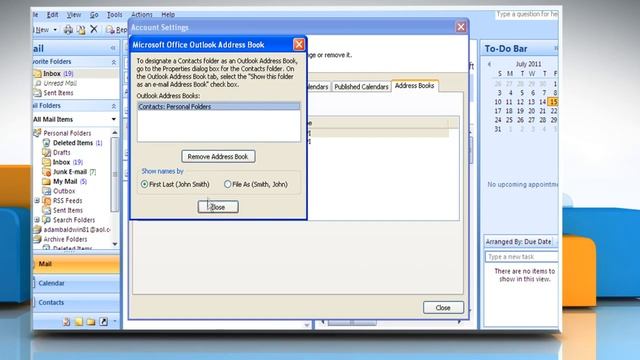Click the Delete X toolbar icon

coord(94,29)
